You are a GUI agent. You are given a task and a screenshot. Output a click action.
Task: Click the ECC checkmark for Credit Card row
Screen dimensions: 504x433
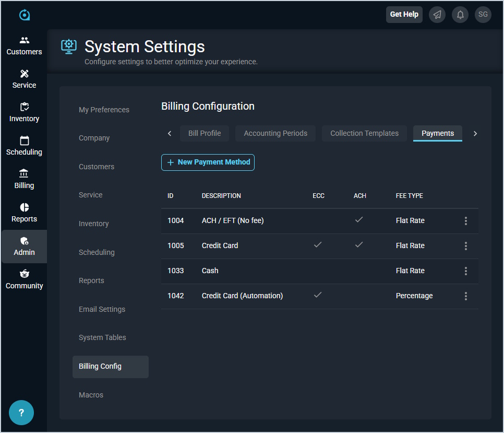click(x=317, y=245)
